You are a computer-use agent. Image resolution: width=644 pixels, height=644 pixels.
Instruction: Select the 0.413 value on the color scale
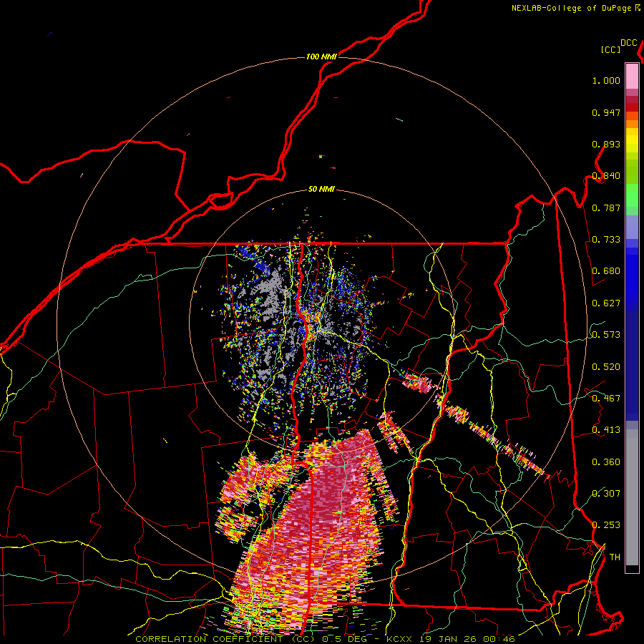[606, 430]
